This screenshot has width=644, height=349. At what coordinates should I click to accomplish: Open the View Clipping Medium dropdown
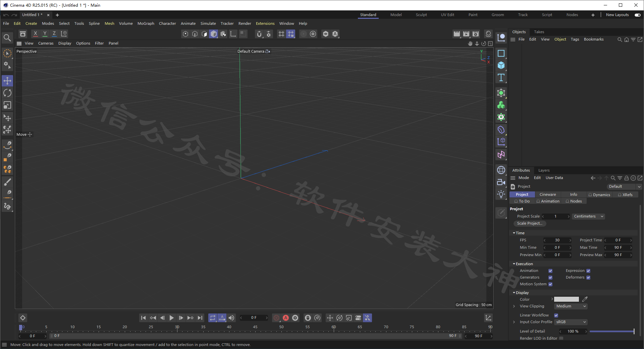click(571, 306)
